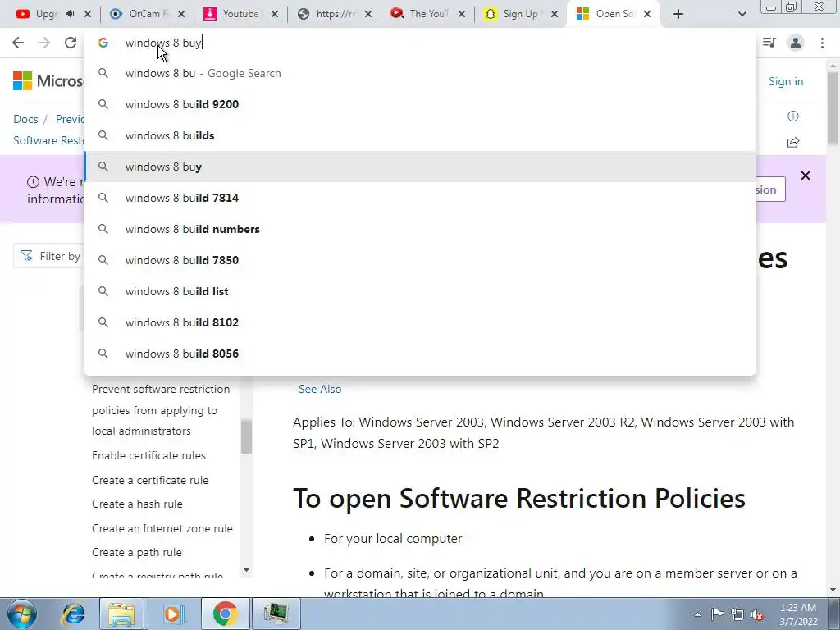Open Windows Media Player from the taskbar
The width and height of the screenshot is (840, 630).
tap(172, 614)
